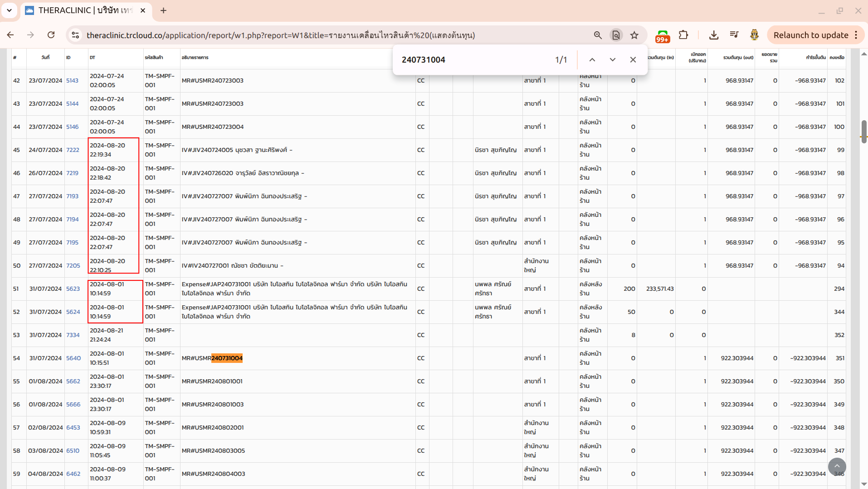The image size is (868, 489).
Task: Open a new browser tab
Action: [163, 10]
